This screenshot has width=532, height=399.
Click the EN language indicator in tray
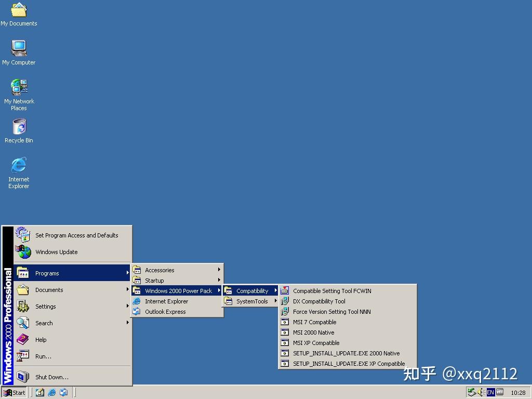tap(490, 392)
